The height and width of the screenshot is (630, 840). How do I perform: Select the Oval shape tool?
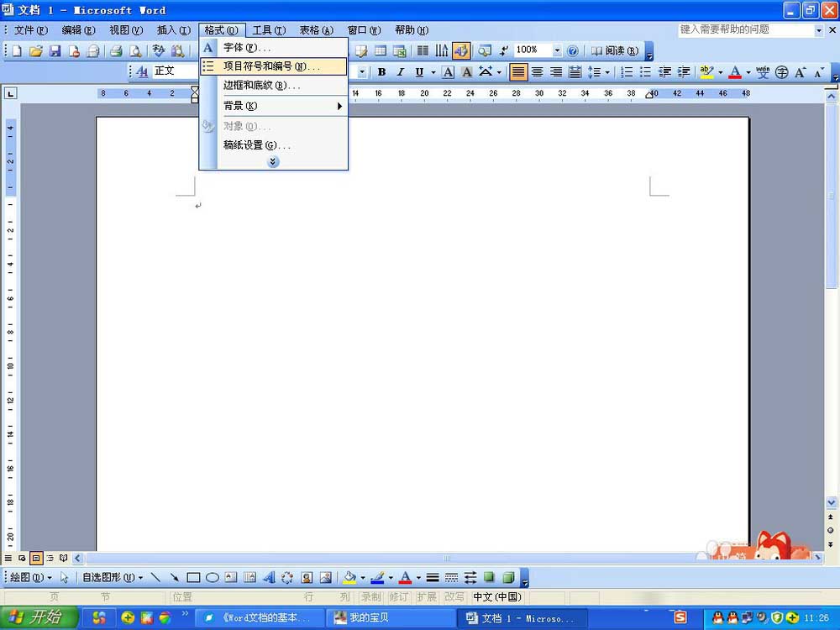click(x=213, y=578)
